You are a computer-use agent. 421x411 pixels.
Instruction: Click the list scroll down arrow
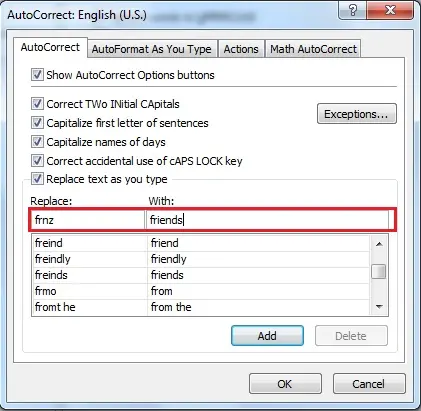click(379, 306)
